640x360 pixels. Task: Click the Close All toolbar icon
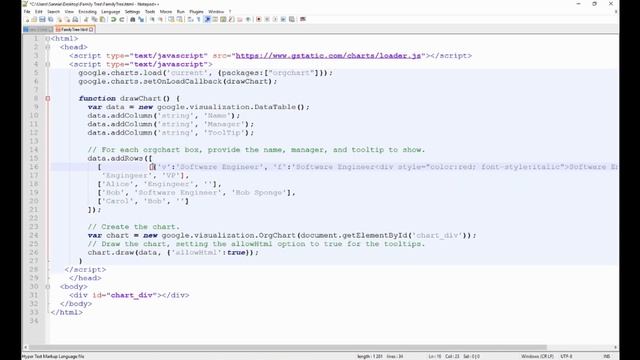tap(67, 19)
